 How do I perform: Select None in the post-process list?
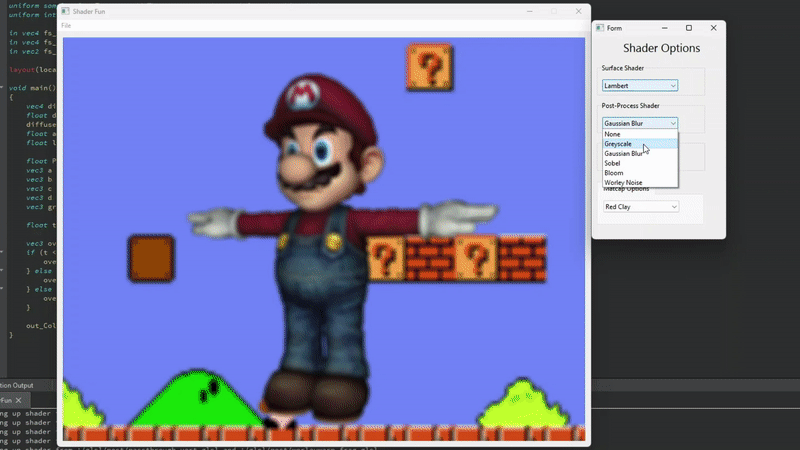tap(640, 134)
